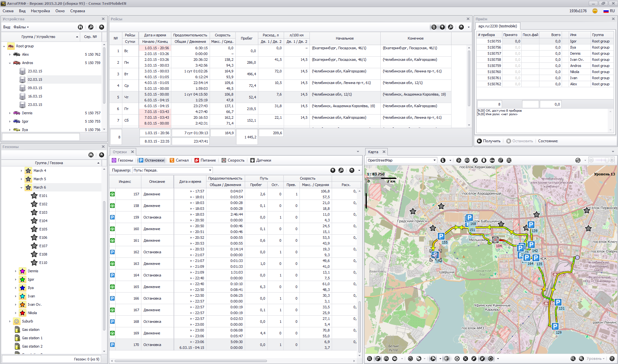618x364 pixels.
Task: Select the 02.03.15 file under Andros
Action: 35,79
